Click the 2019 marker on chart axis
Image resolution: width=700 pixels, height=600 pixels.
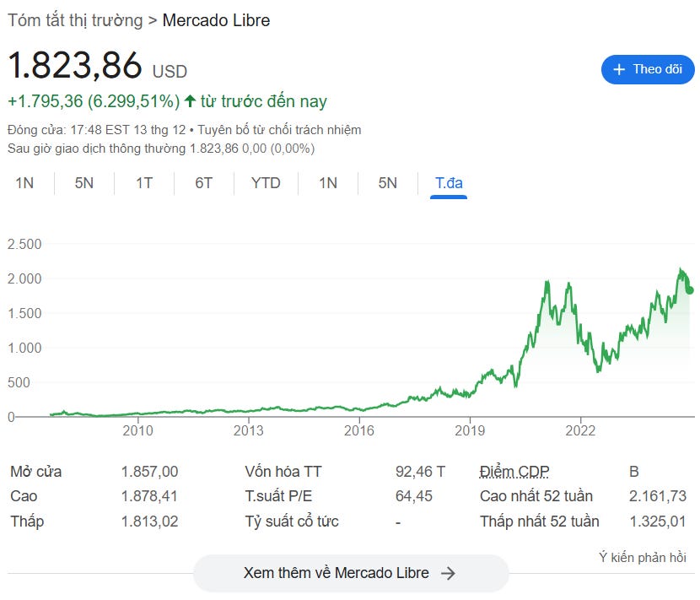pyautogui.click(x=470, y=431)
